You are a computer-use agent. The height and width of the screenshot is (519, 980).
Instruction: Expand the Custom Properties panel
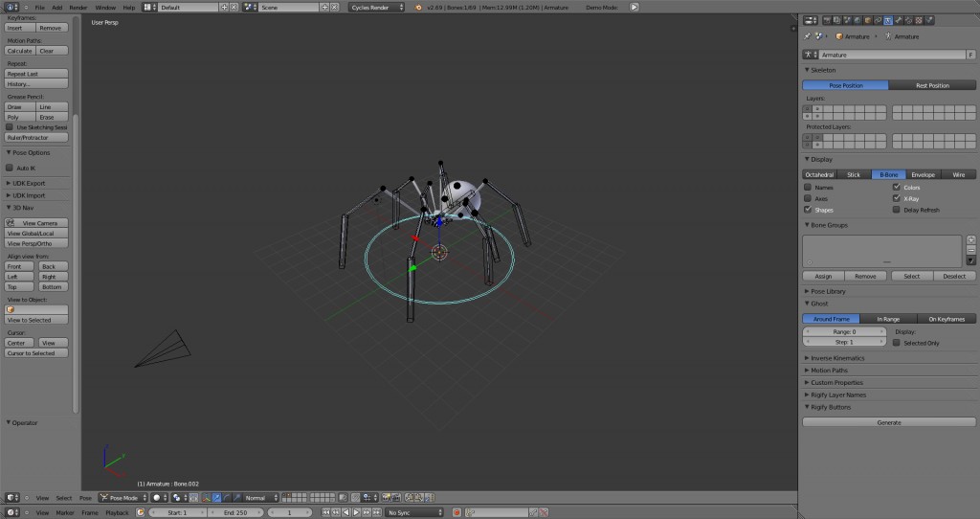click(x=836, y=383)
